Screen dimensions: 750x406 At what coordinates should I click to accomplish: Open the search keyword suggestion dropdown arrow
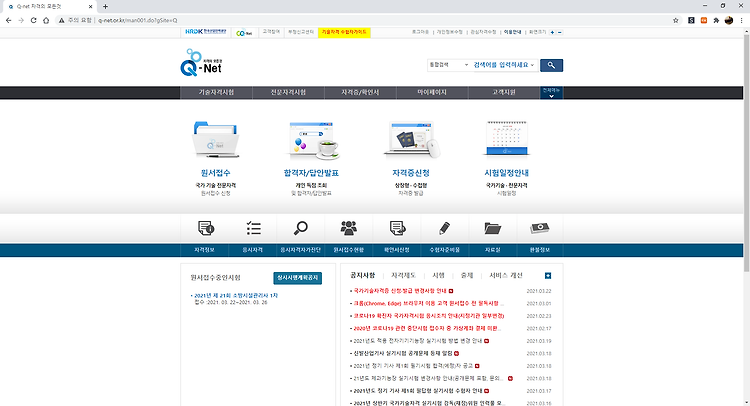532,65
